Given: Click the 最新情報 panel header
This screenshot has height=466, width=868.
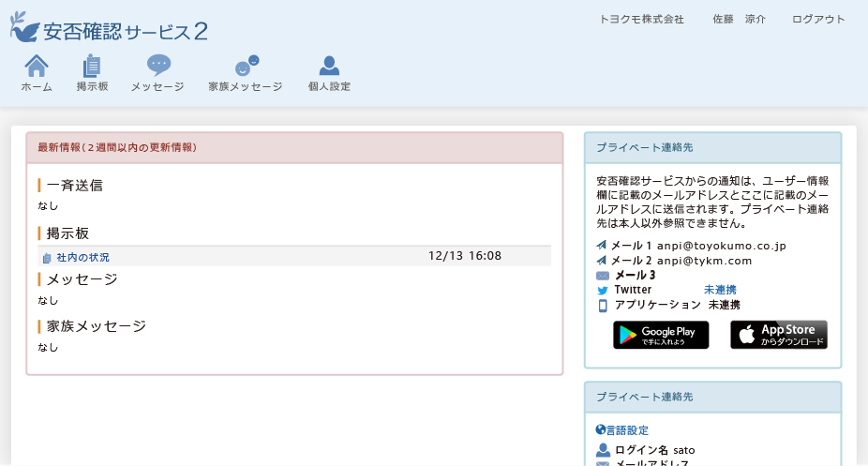Looking at the screenshot, I should point(294,148).
